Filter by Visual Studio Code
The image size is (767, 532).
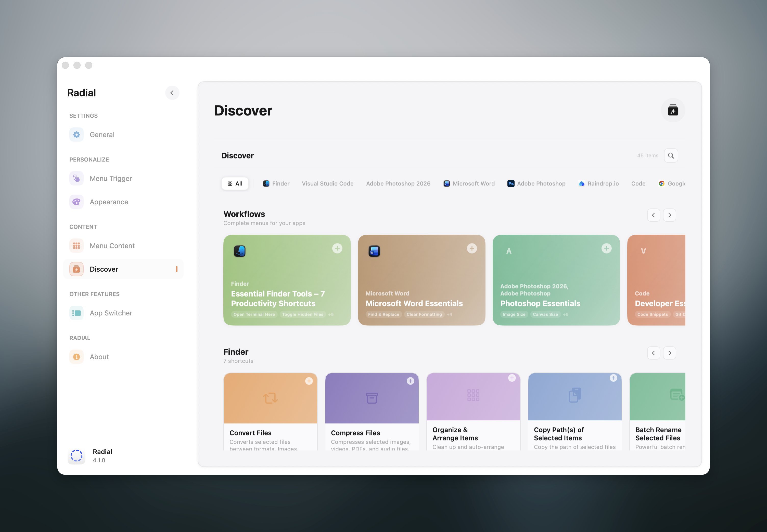[327, 183]
